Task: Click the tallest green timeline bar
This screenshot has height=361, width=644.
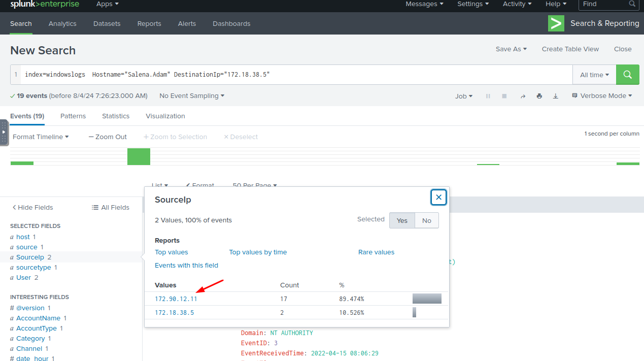Action: [139, 156]
